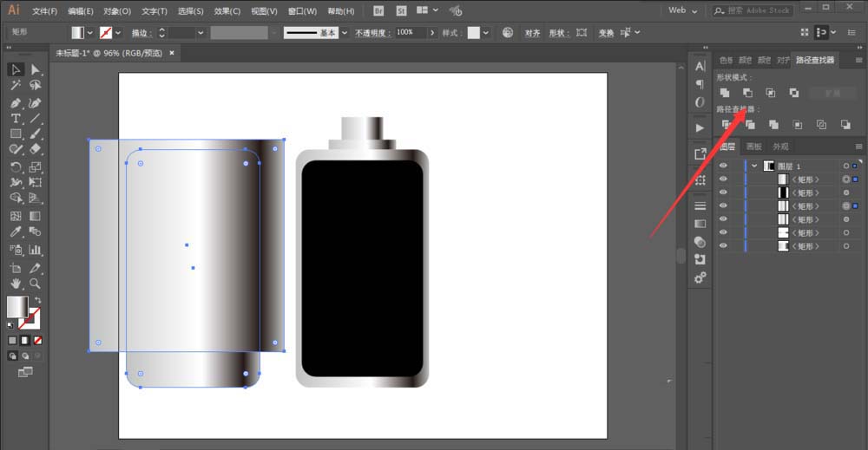Click the style swatch in control bar
Viewport: 868px width, 450px height.
tap(474, 33)
